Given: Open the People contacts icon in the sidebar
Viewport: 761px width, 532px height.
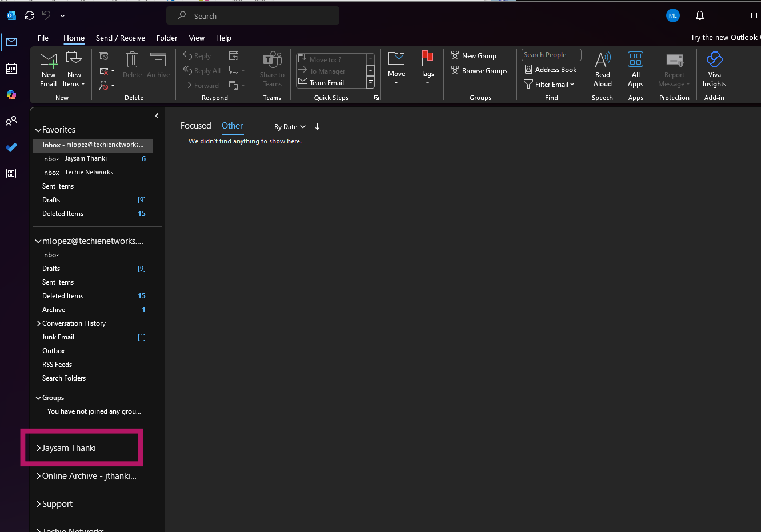Looking at the screenshot, I should (x=11, y=121).
